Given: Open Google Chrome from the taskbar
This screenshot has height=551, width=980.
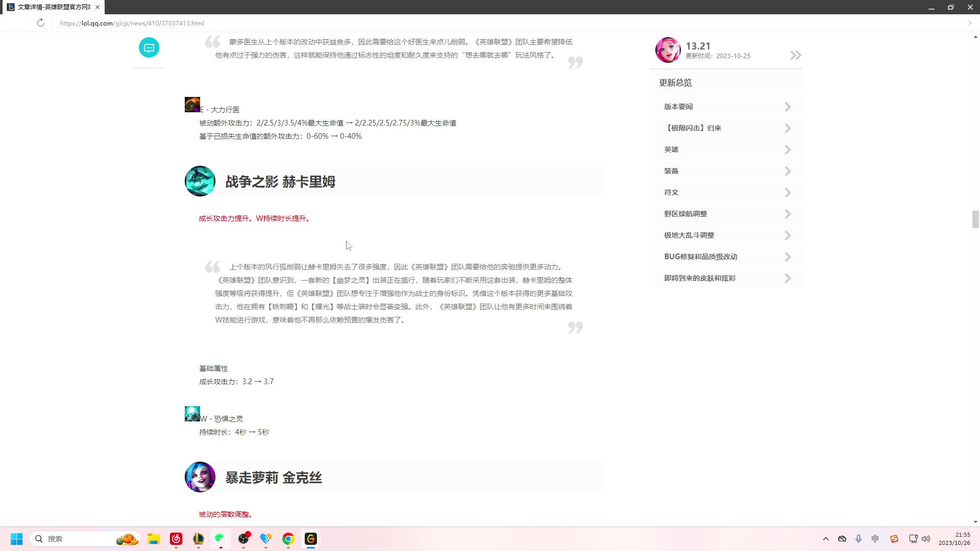Looking at the screenshot, I should [x=288, y=539].
